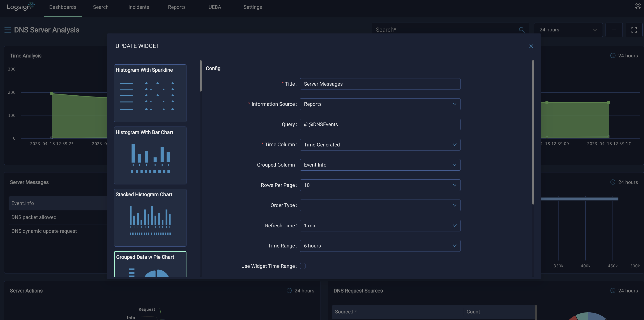Add a new widget with plus icon
This screenshot has height=320, width=644.
[x=614, y=30]
